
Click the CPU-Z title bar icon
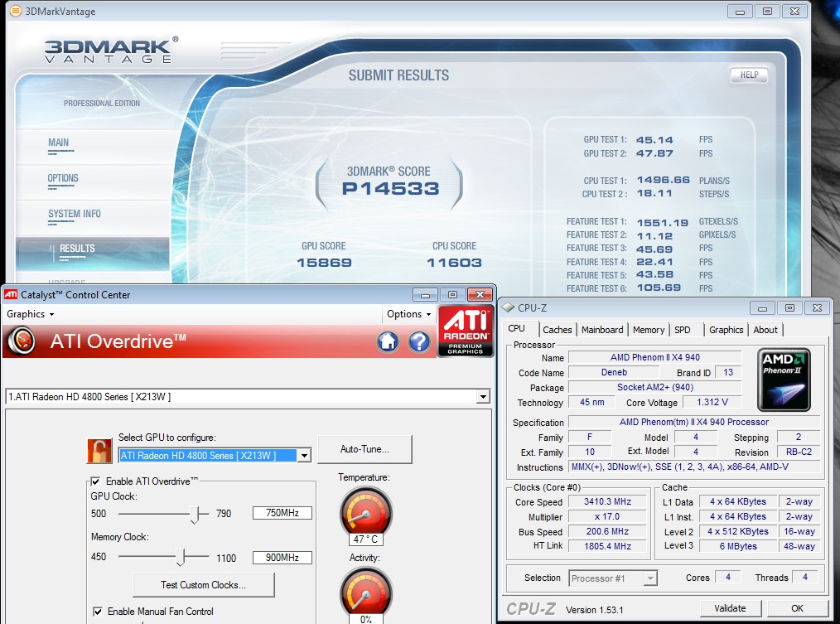coord(508,307)
